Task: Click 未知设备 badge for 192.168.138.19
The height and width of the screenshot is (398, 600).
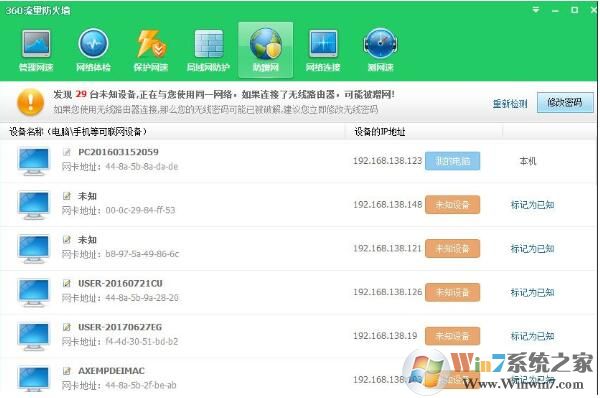Action: 452,336
